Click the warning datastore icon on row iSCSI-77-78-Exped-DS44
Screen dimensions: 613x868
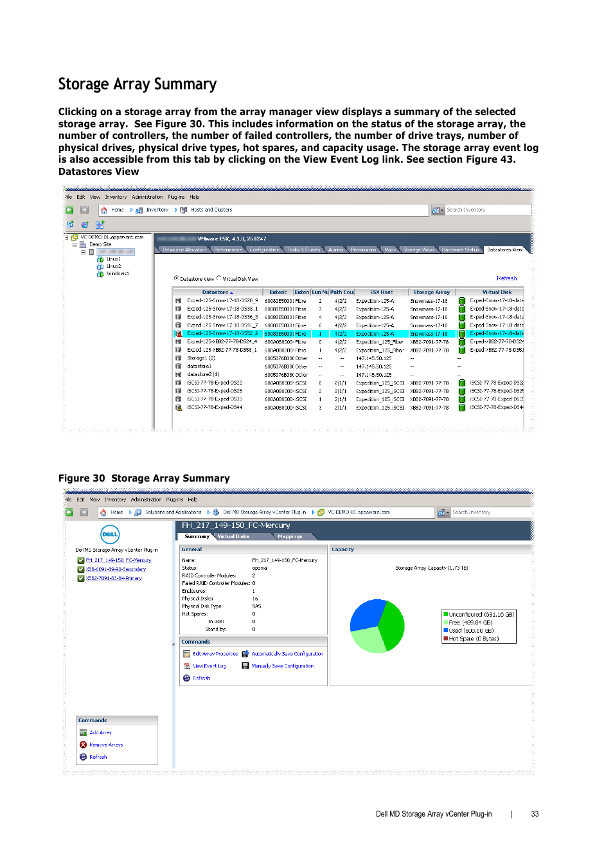point(179,408)
